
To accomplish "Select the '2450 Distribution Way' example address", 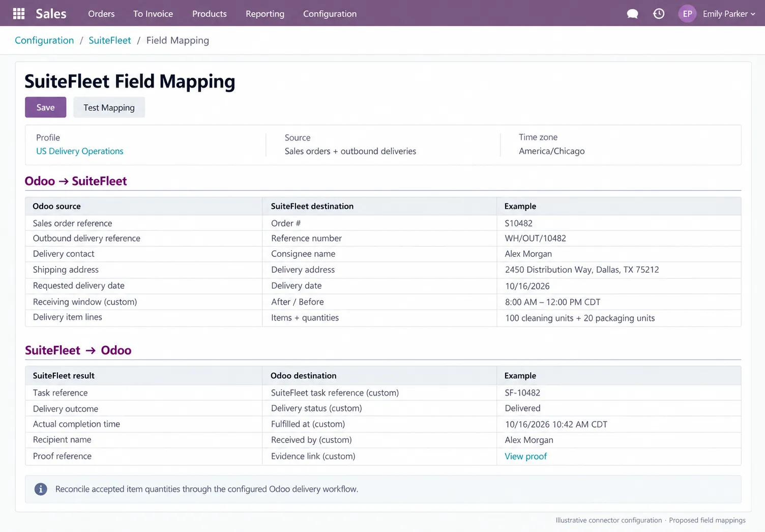I will coord(582,270).
